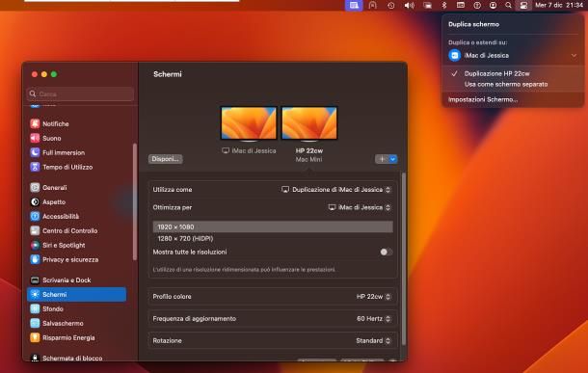The height and width of the screenshot is (373, 588).
Task: Click the user account menu bar icon
Action: [493, 5]
